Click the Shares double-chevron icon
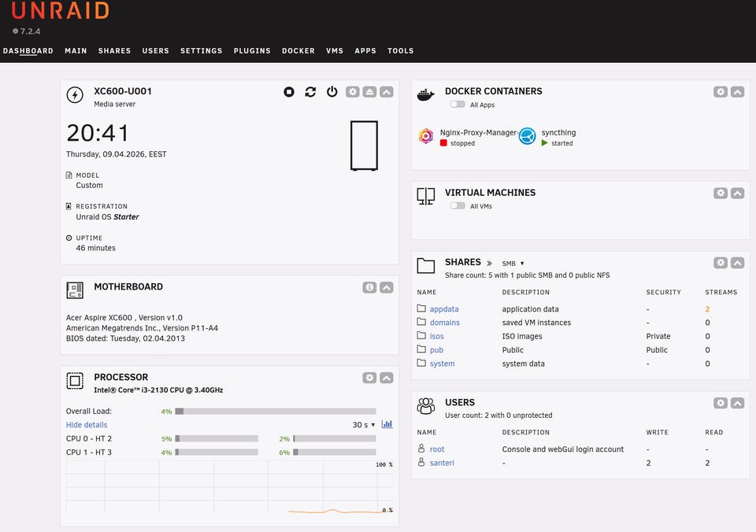Image resolution: width=756 pixels, height=532 pixels. click(x=489, y=263)
